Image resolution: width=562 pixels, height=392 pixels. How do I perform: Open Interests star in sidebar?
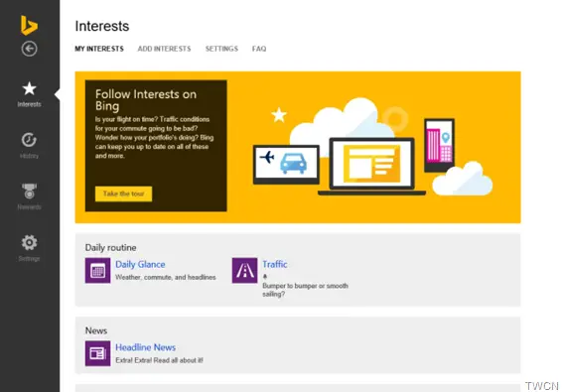(x=29, y=88)
